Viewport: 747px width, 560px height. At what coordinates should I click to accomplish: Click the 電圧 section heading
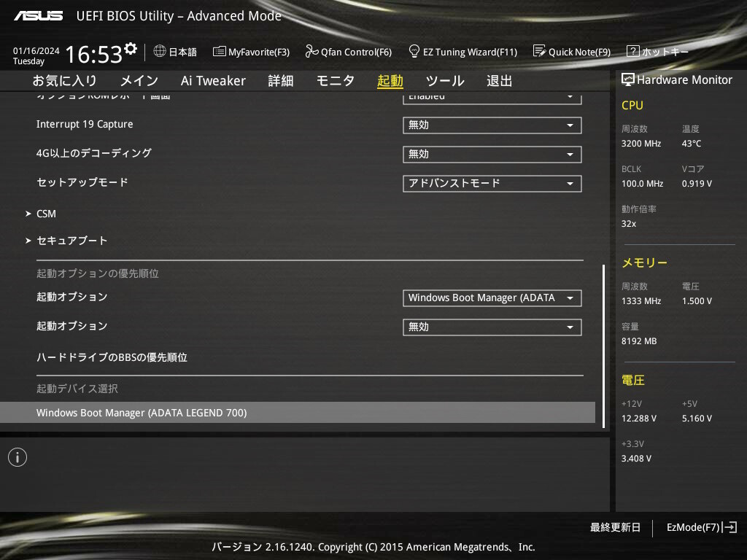click(x=632, y=380)
